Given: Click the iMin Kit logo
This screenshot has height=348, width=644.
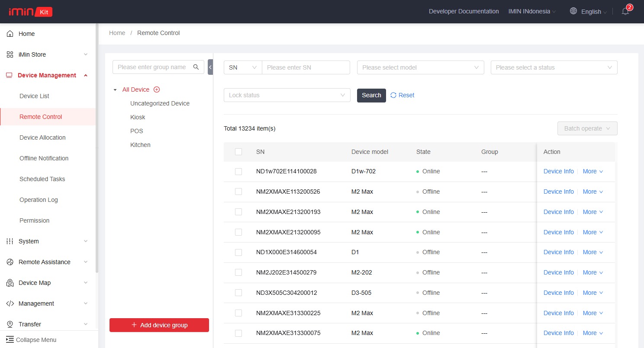Looking at the screenshot, I should 30,12.
